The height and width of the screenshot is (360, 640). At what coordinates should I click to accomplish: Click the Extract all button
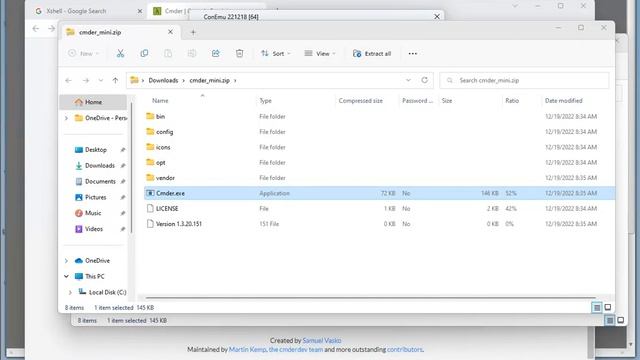372,53
